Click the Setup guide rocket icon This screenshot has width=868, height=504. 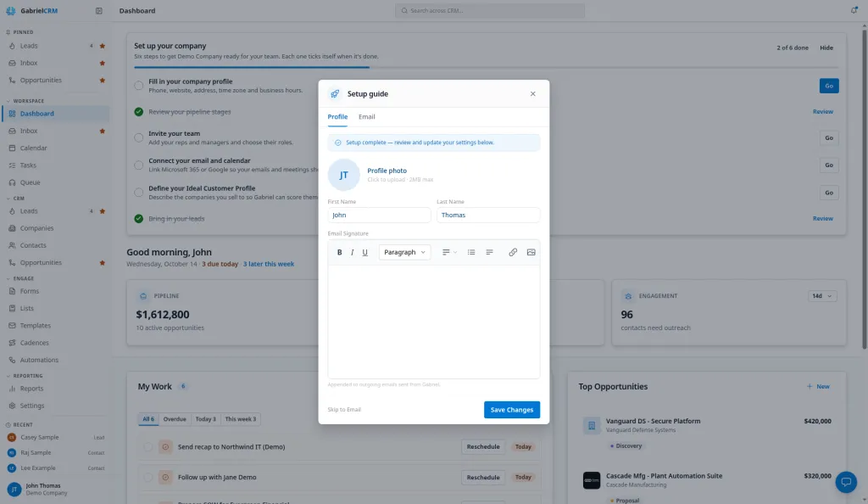pyautogui.click(x=334, y=93)
